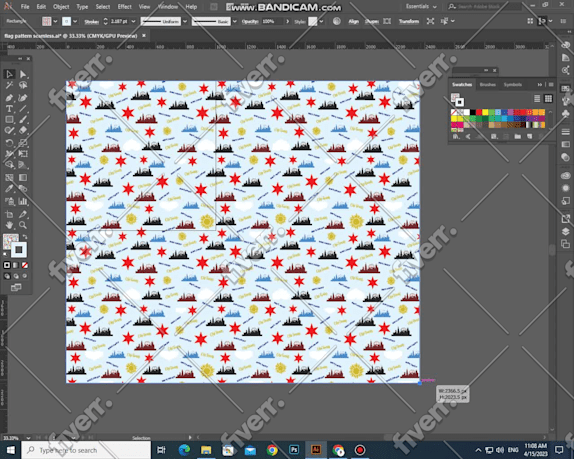
Task: Switch Swatches panel to list view
Action: click(x=537, y=98)
